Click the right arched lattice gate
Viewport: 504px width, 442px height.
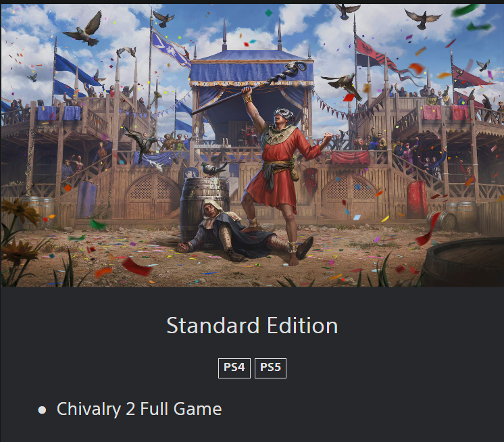[x=350, y=197]
